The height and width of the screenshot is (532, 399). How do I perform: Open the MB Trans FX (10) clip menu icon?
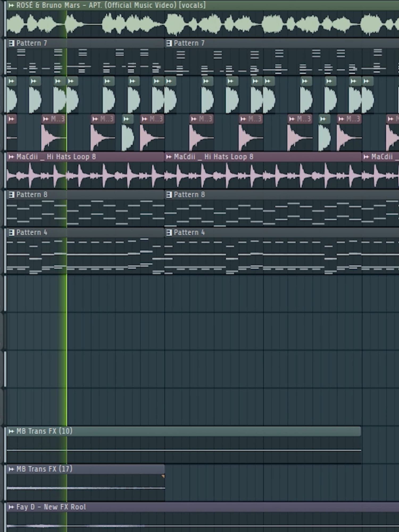(11, 431)
